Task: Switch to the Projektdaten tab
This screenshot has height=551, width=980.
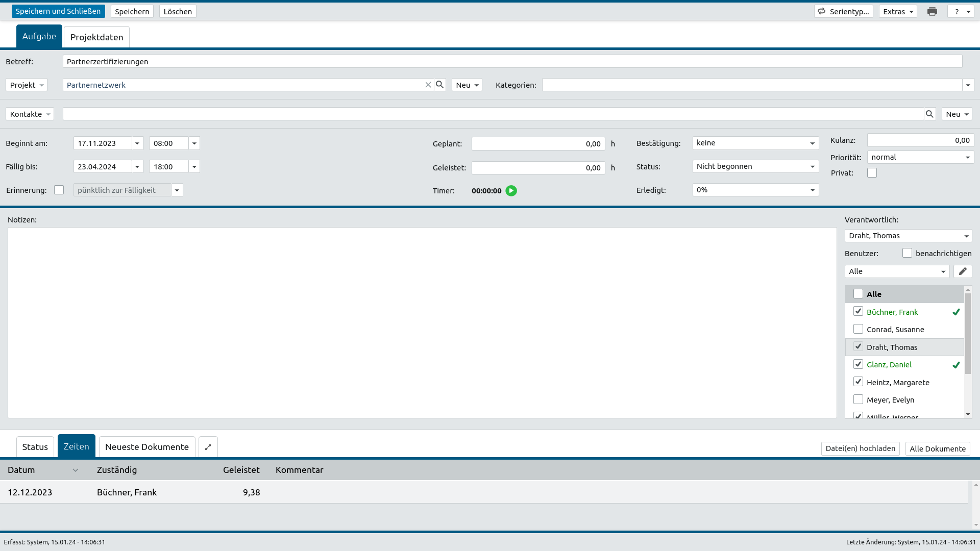Action: click(x=96, y=37)
